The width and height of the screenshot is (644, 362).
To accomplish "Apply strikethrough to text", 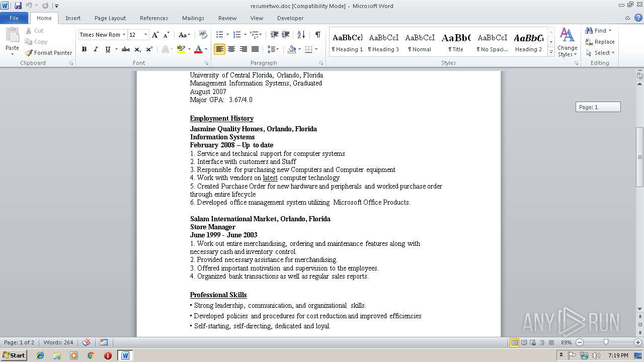I will coord(126,49).
